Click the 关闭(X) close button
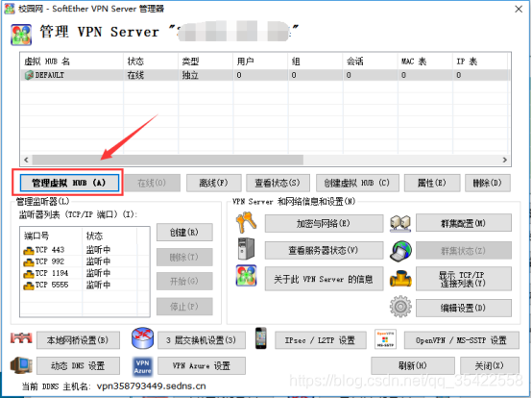Viewport: 532px width, 398px height. (x=490, y=365)
